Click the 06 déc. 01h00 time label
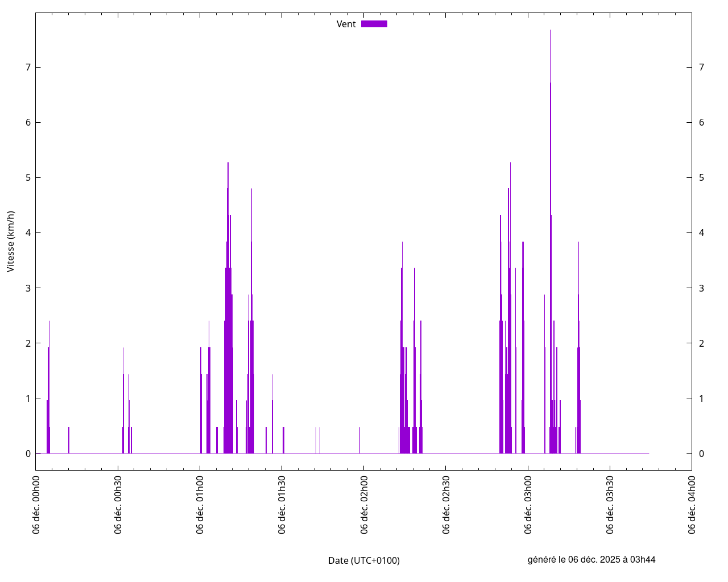Screen dimensions: 728x582 [x=200, y=505]
